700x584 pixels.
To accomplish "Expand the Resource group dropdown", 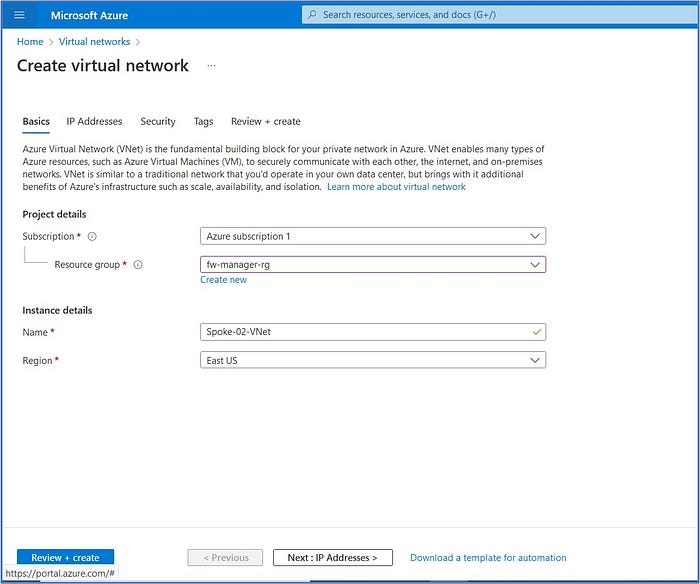I will (373, 265).
